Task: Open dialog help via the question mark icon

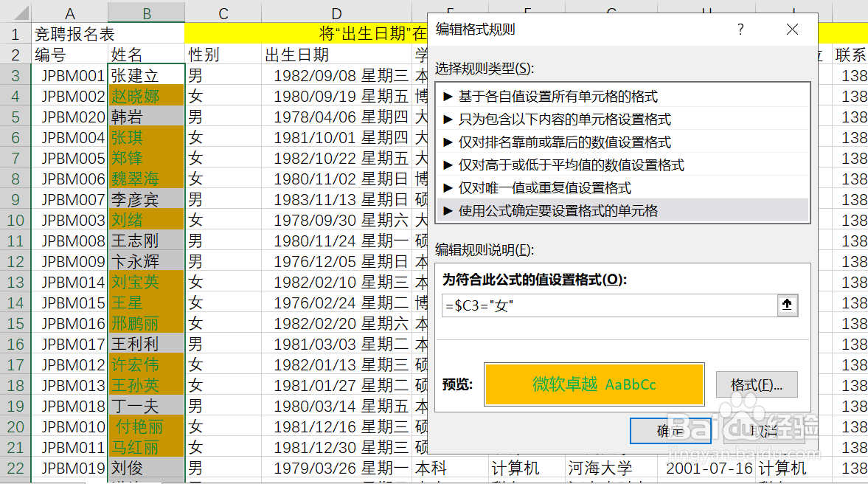Action: (740, 30)
